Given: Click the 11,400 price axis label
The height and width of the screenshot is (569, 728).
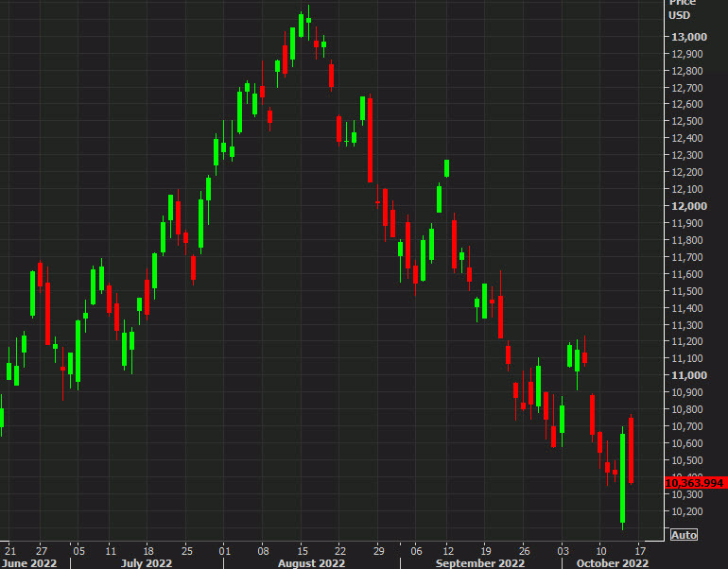Looking at the screenshot, I should (x=687, y=308).
